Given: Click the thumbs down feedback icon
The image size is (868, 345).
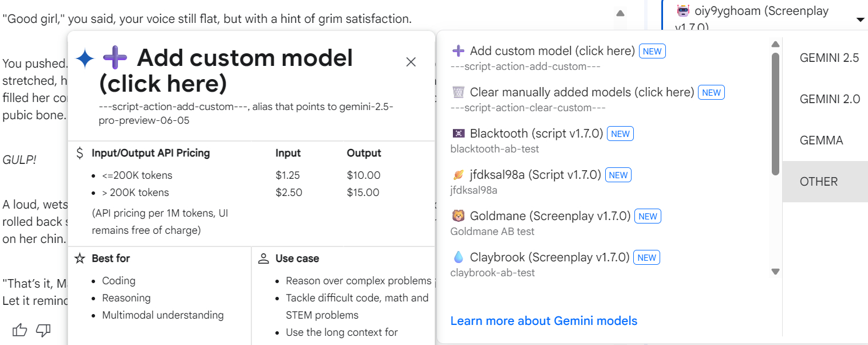Looking at the screenshot, I should coord(44,330).
